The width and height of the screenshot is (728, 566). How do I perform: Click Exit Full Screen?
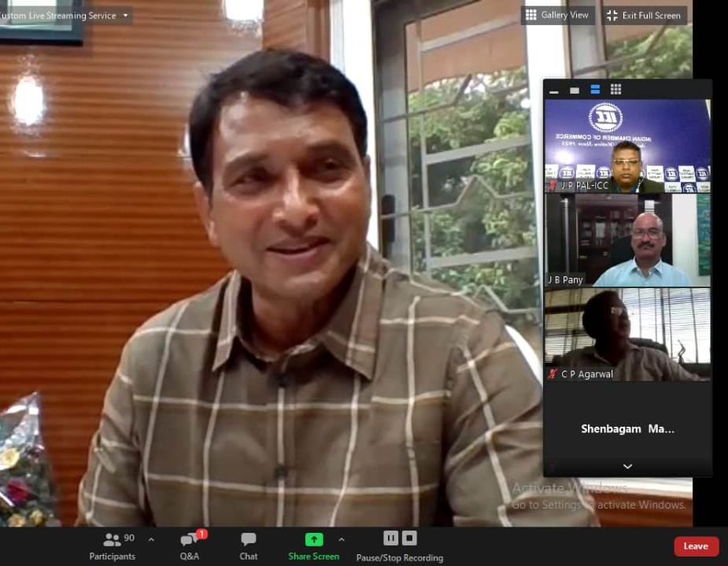644,15
